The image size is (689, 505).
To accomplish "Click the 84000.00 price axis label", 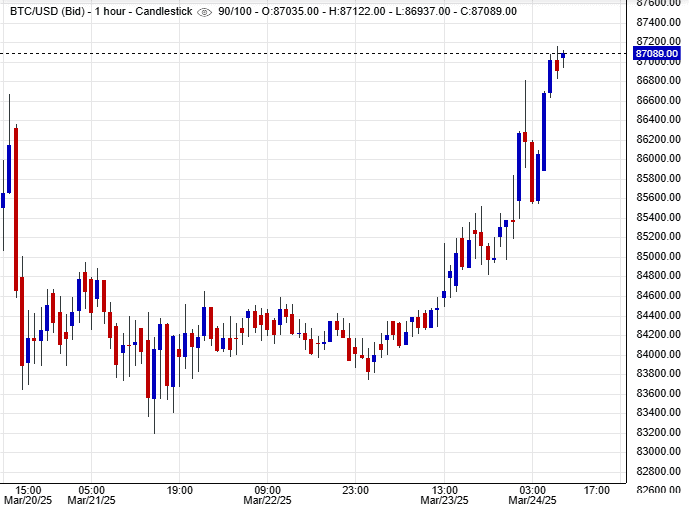I will click(657, 354).
